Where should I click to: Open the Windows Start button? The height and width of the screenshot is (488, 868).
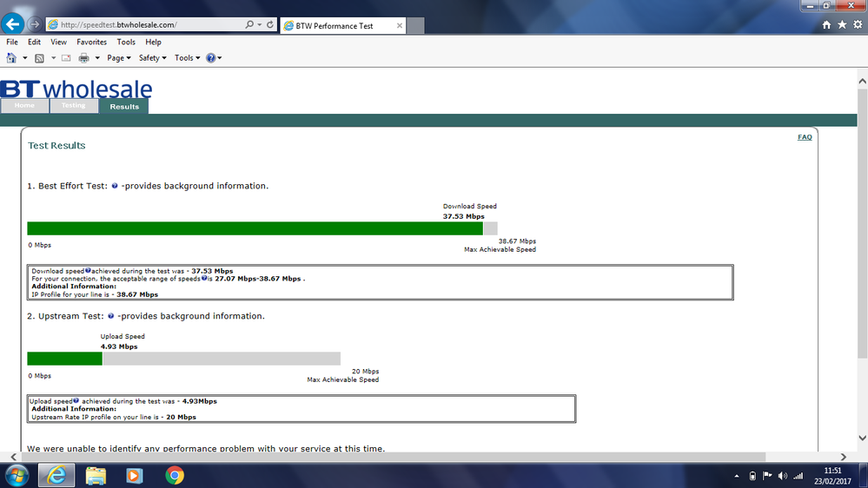(17, 476)
